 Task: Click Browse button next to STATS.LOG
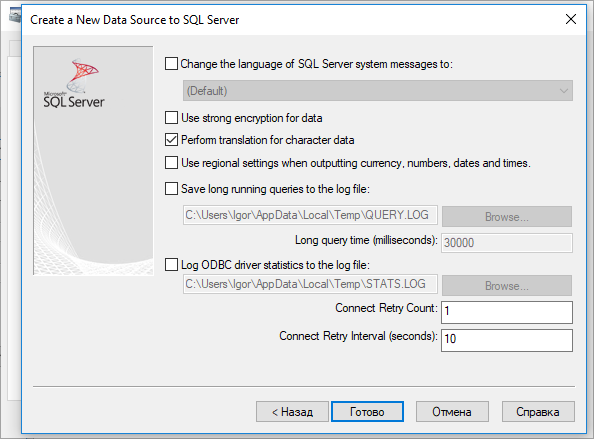pyautogui.click(x=507, y=286)
